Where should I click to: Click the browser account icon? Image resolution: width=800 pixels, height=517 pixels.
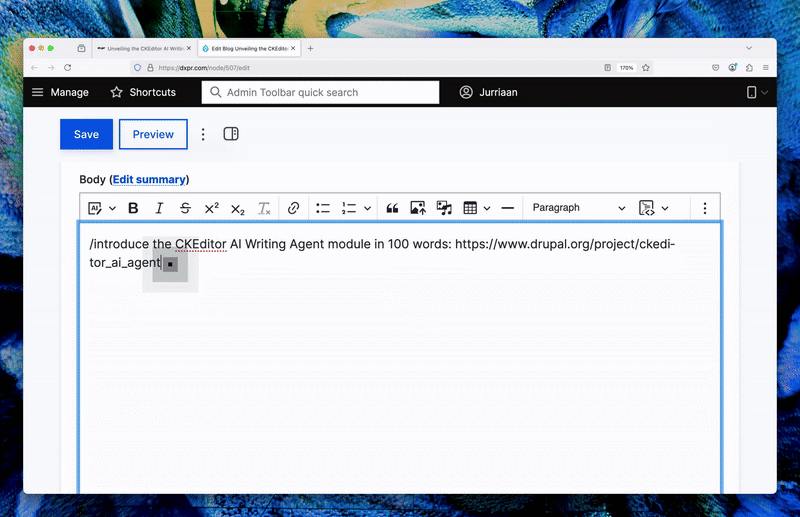click(x=733, y=67)
